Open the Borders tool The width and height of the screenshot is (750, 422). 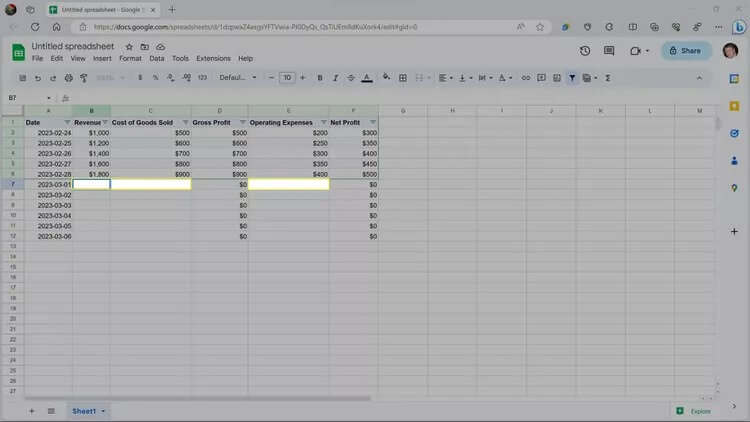(x=404, y=78)
